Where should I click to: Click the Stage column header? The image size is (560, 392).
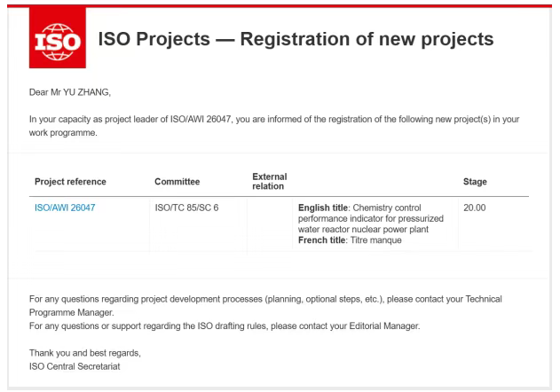(x=475, y=182)
